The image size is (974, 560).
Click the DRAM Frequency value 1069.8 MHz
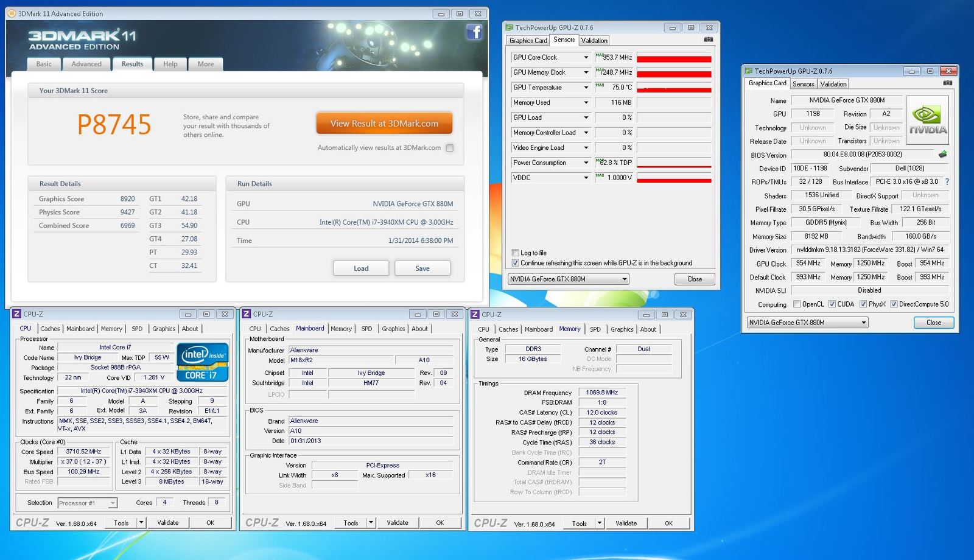[602, 393]
